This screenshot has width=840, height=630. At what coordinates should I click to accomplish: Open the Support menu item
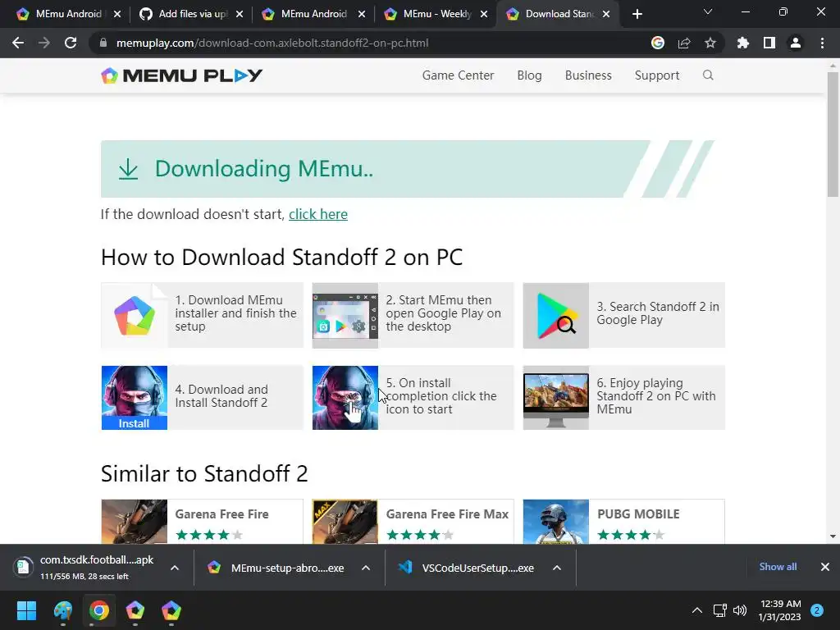(657, 75)
